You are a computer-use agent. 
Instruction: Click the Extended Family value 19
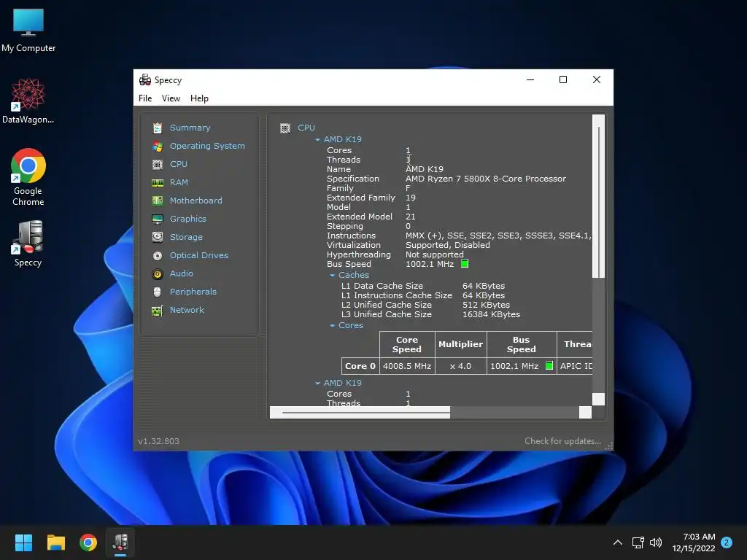pos(411,198)
